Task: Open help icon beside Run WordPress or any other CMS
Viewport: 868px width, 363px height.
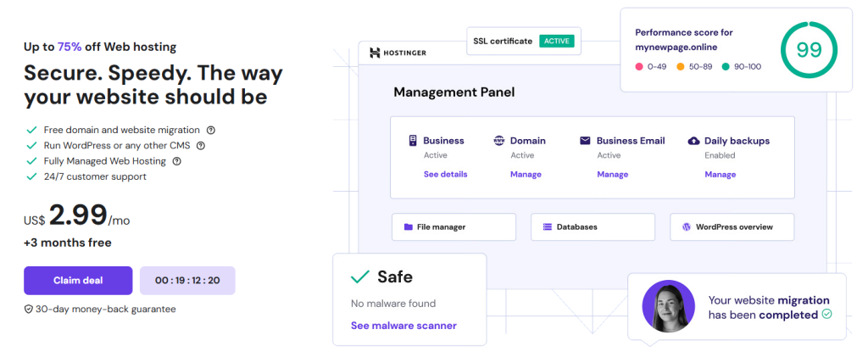Action: tap(201, 146)
